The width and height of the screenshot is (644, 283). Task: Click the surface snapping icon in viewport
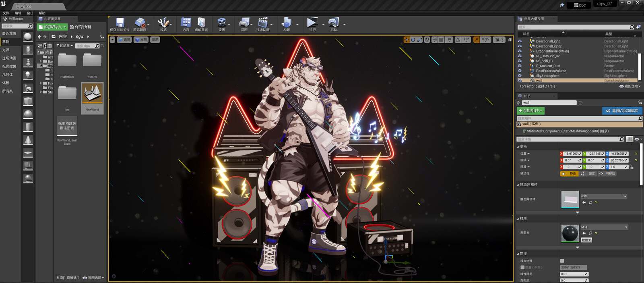coord(435,40)
